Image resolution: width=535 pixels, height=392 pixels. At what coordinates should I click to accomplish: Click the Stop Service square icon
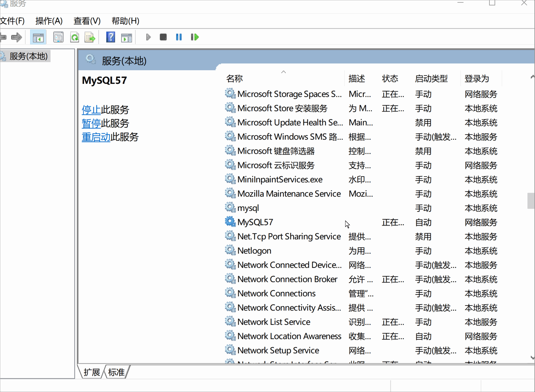tap(163, 37)
